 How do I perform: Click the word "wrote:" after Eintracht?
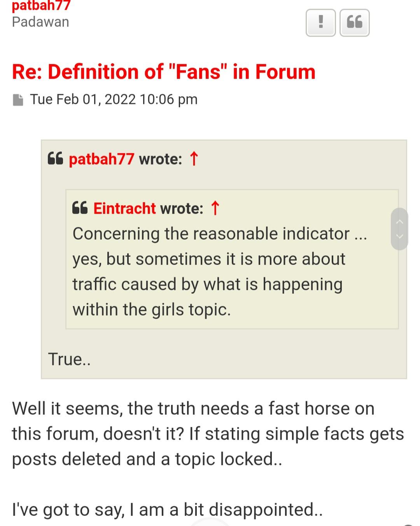[182, 209]
